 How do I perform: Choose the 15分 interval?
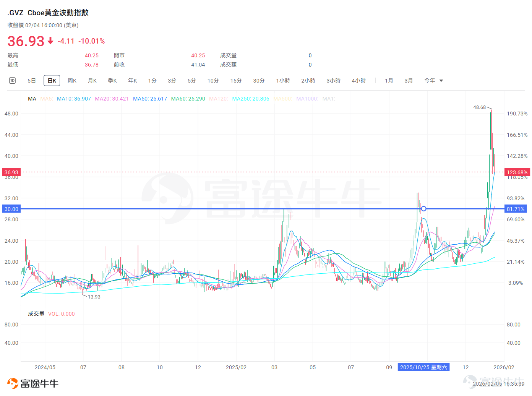[x=236, y=81]
